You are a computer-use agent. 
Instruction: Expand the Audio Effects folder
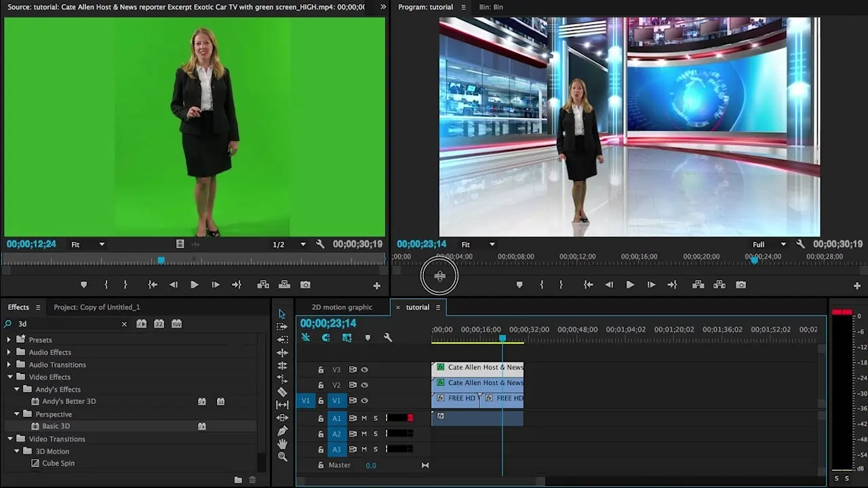pyautogui.click(x=9, y=352)
